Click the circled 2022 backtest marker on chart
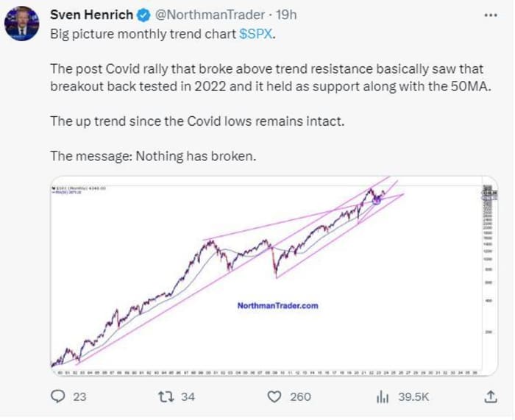The width and height of the screenshot is (515, 420). pos(377,200)
